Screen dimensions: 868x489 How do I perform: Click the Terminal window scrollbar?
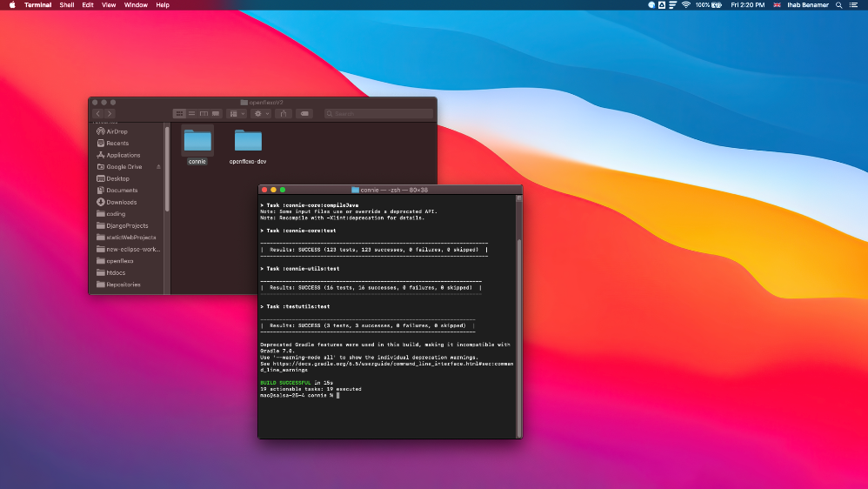point(518,338)
